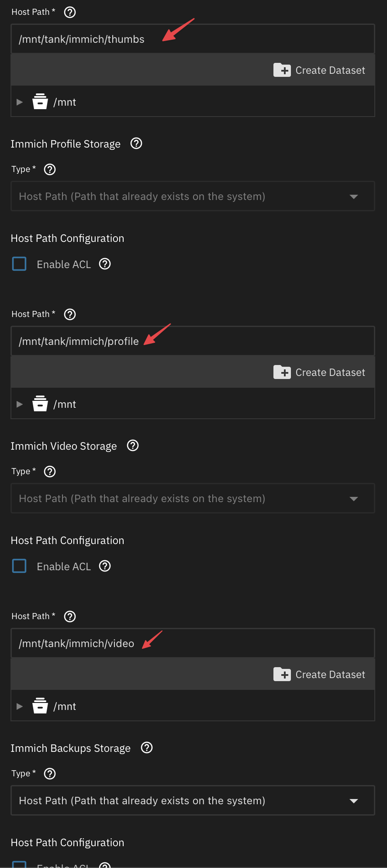Show help for Immich Video Storage
The height and width of the screenshot is (868, 387).
click(133, 445)
